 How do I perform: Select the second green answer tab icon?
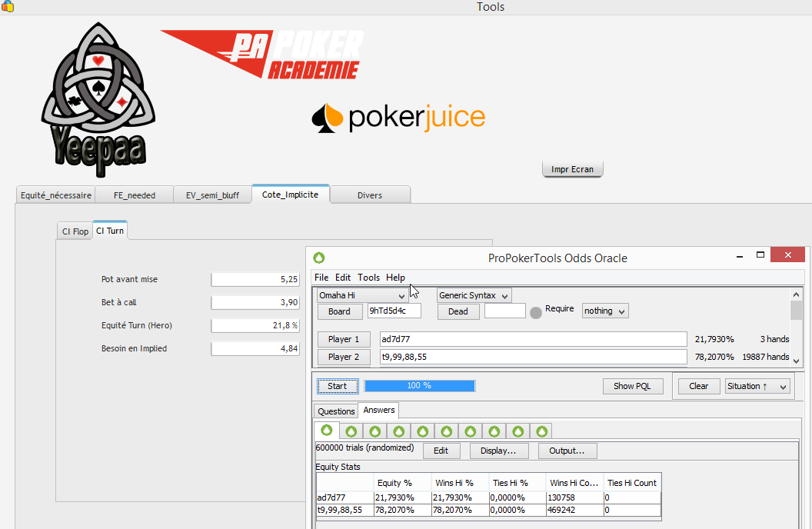point(351,431)
